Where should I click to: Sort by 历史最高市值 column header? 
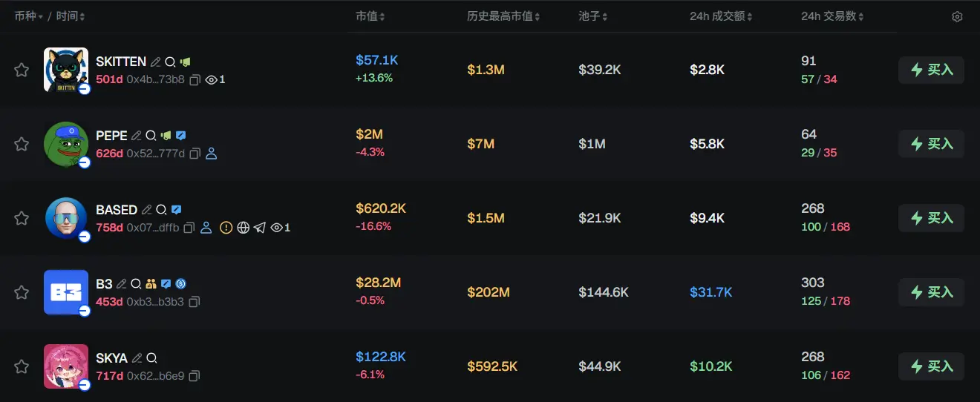[503, 16]
